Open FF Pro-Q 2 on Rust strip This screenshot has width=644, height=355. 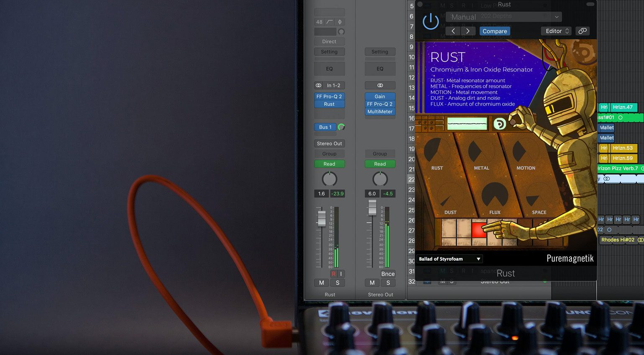[x=329, y=96]
